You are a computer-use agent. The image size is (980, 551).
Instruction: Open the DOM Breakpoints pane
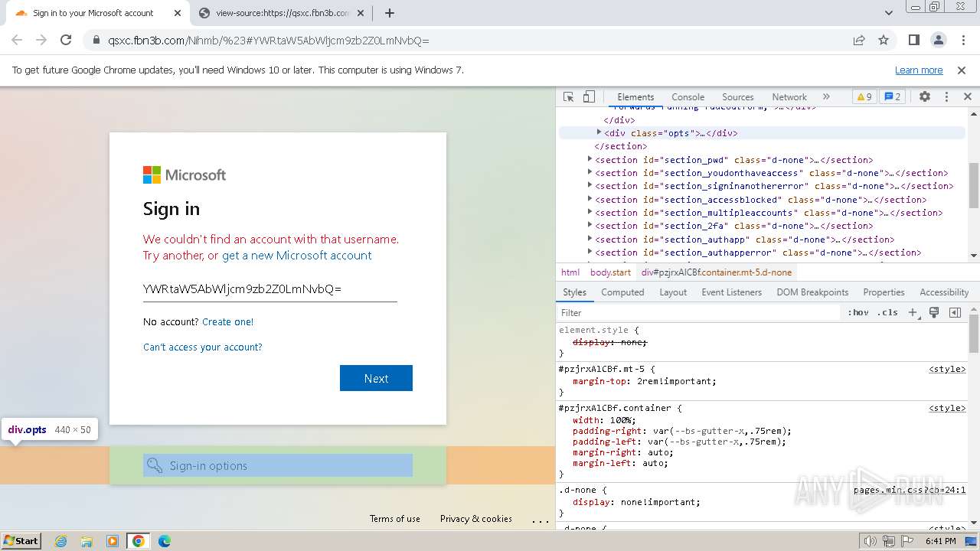point(812,292)
